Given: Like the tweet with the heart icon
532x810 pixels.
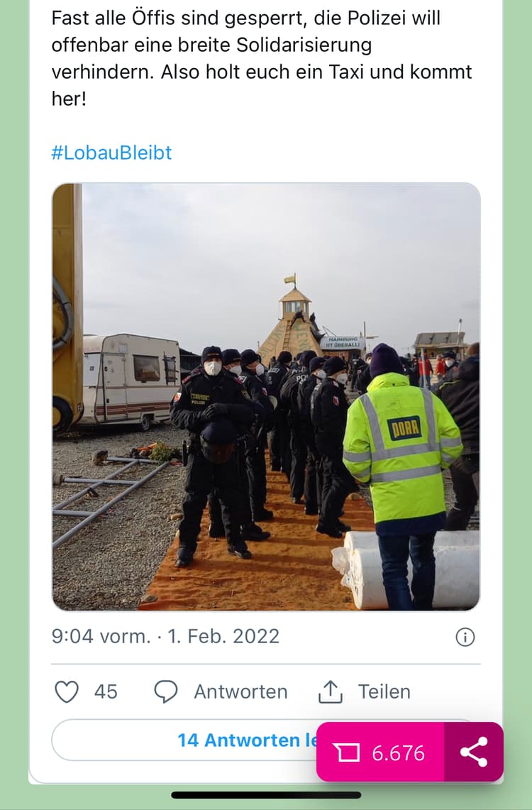Looking at the screenshot, I should click(67, 691).
